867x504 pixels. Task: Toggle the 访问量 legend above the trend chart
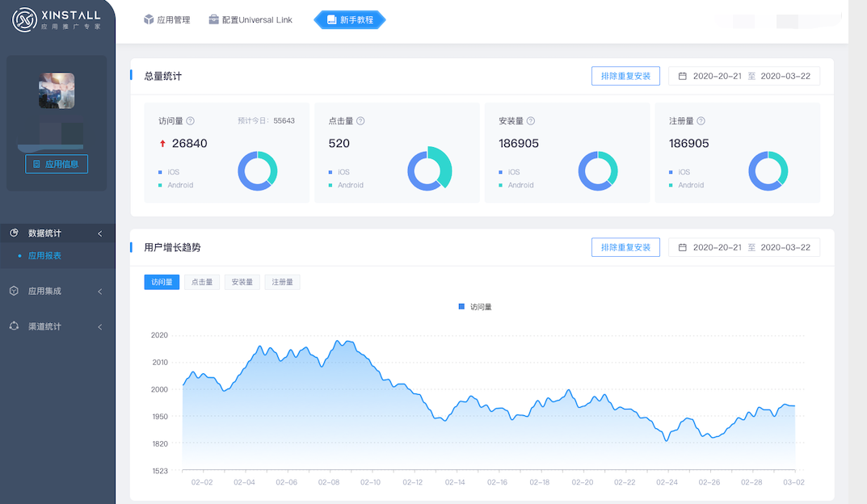click(x=475, y=306)
